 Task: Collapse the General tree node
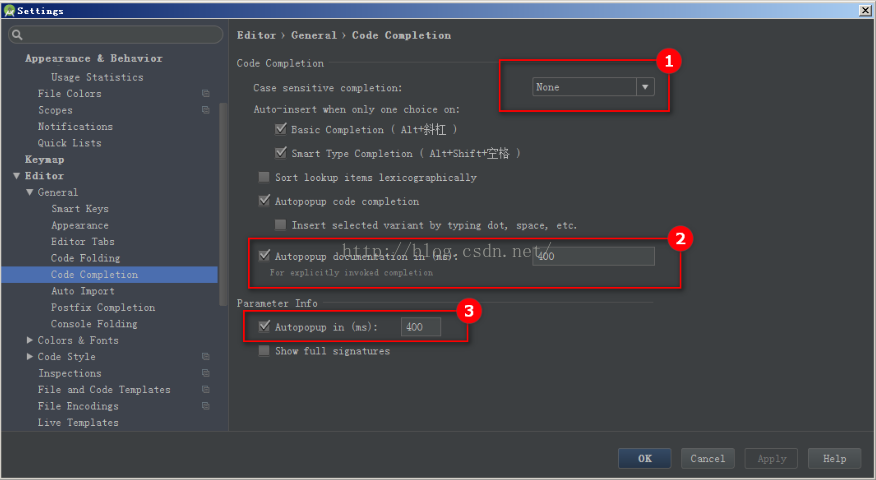tap(30, 192)
